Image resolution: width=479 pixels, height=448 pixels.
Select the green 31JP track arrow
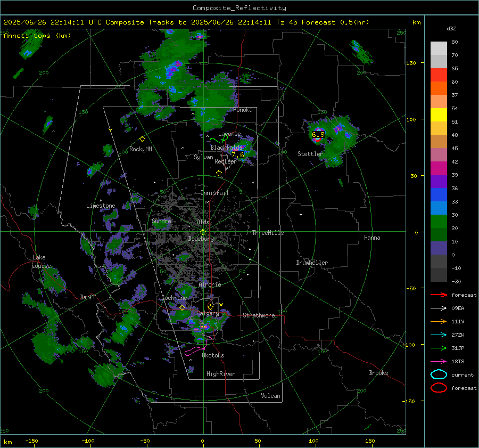pos(439,348)
